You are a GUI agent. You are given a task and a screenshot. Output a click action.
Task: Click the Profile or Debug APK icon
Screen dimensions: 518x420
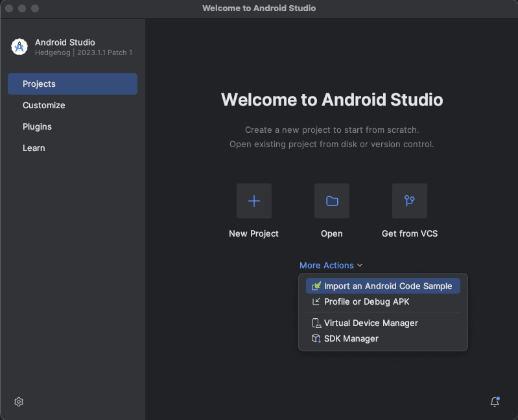coord(316,301)
